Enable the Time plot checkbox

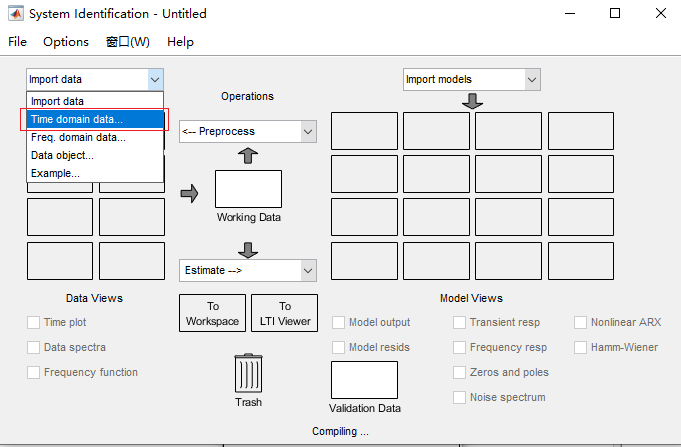[x=35, y=322]
